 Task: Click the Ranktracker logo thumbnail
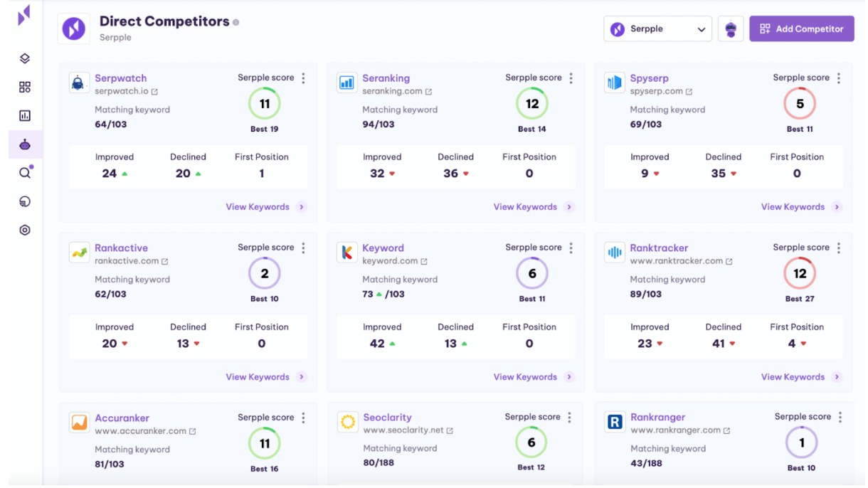614,253
